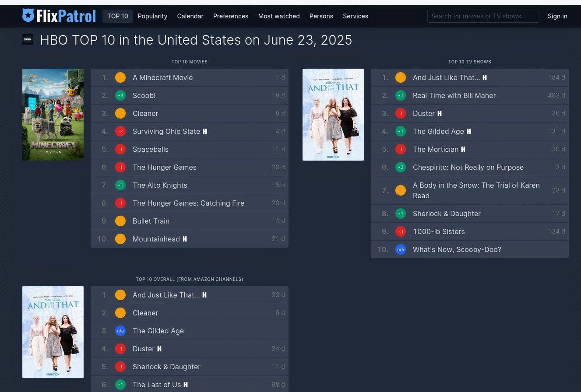
Task: Click the green +2 badge for Chespirito
Action: point(401,167)
